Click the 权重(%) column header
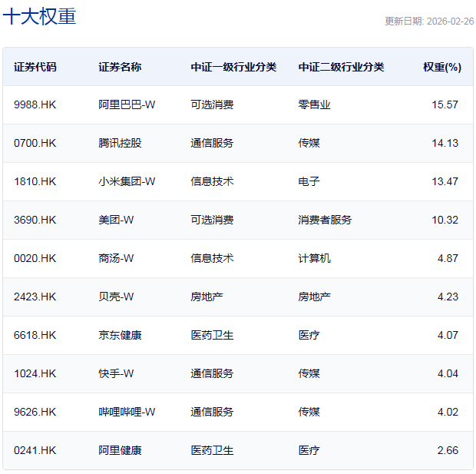476x474 pixels. (441, 67)
